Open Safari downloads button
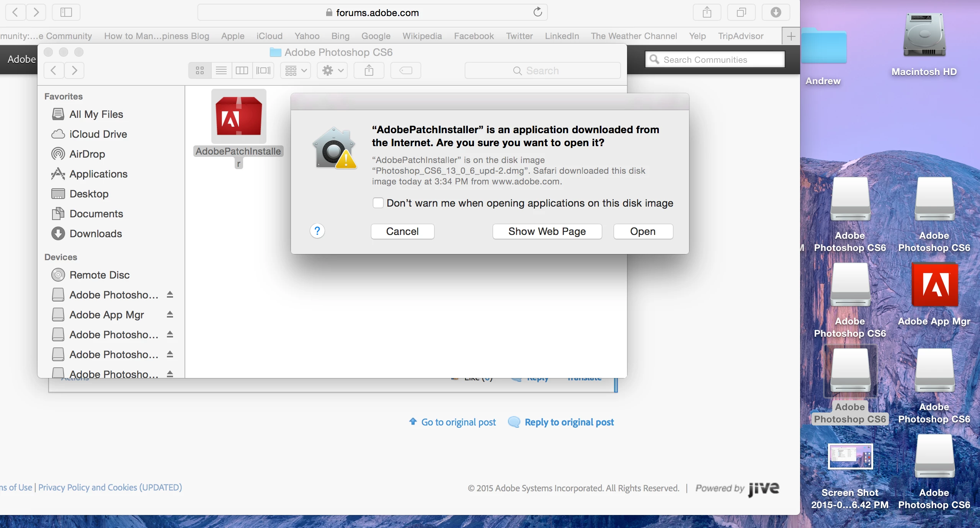 [x=776, y=12]
